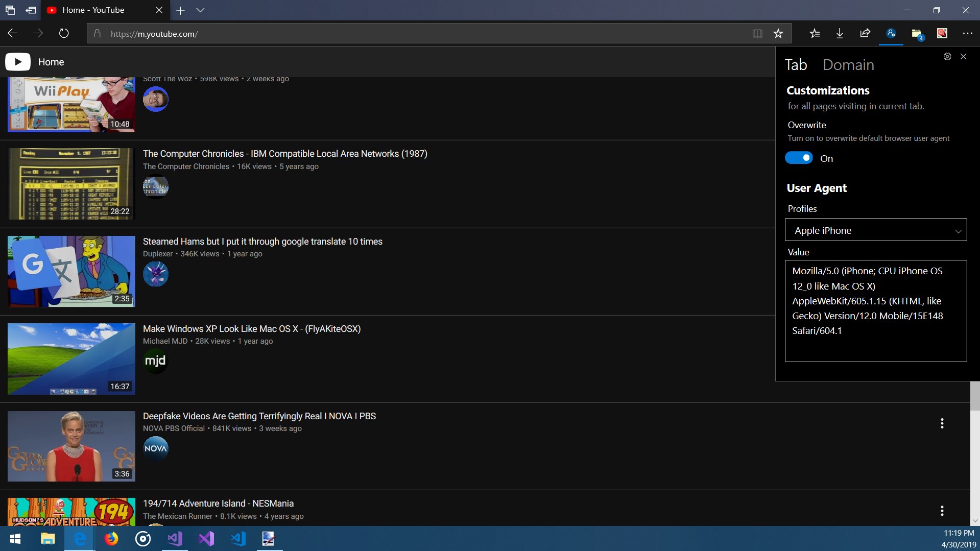This screenshot has height=551, width=980.
Task: Open the Downloads icon in toolbar
Action: click(x=840, y=34)
